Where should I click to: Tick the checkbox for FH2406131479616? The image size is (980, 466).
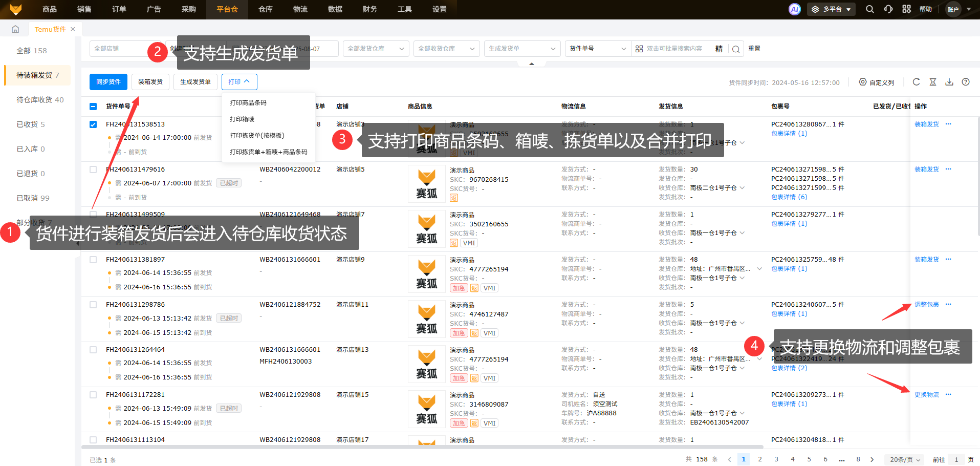point(93,170)
